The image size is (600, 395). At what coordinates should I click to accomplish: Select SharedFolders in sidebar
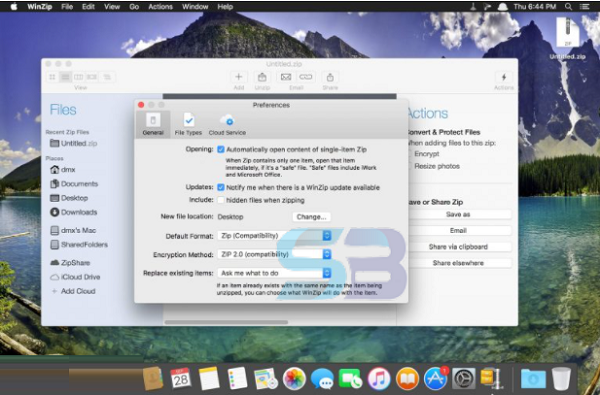tap(79, 245)
